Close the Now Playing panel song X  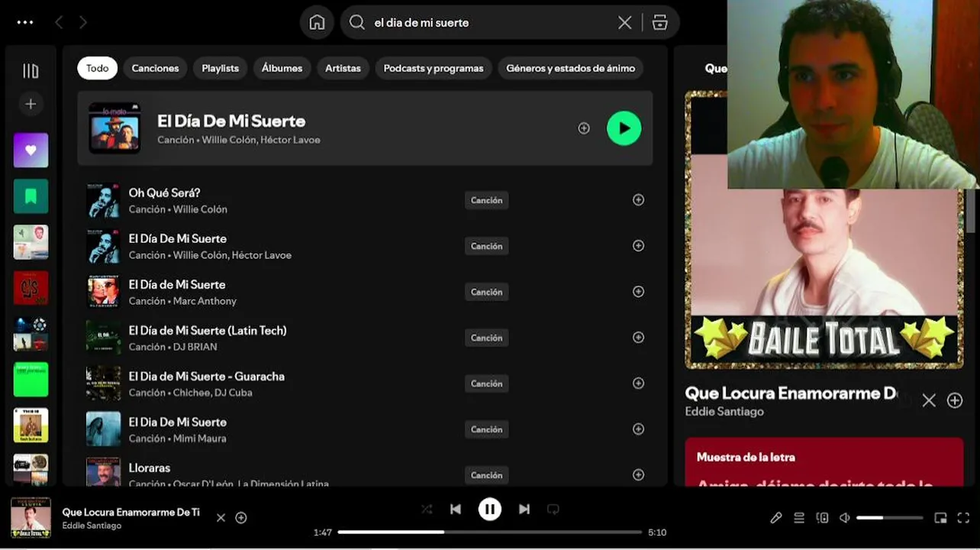point(929,400)
